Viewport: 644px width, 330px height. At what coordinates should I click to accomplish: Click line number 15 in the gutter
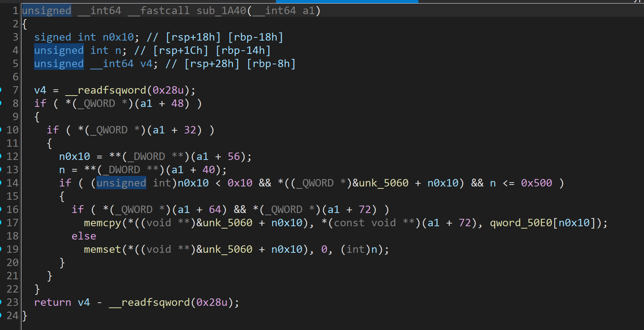click(x=12, y=196)
